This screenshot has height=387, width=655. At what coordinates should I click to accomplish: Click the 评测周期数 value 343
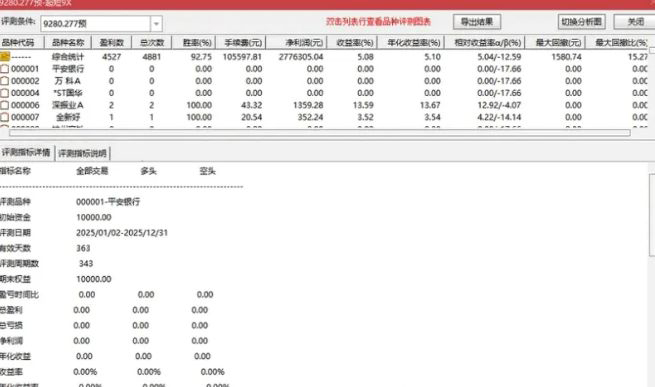pos(86,263)
